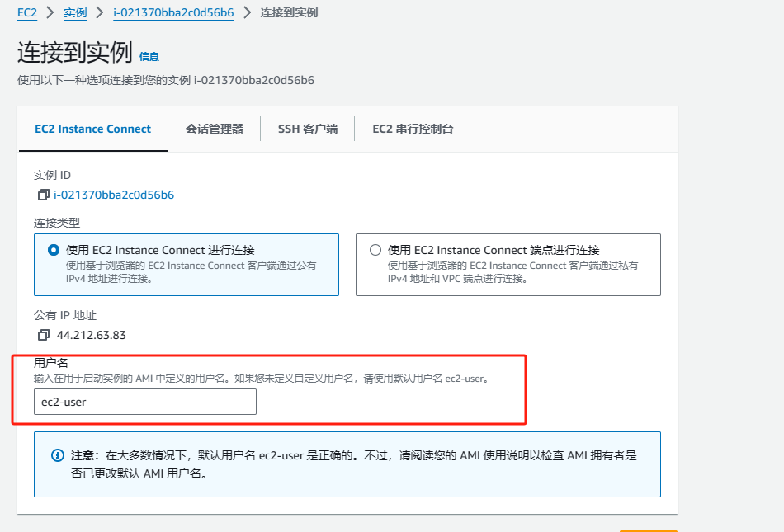Switch to the SSH 客户端 tab
784x532 pixels.
click(308, 129)
